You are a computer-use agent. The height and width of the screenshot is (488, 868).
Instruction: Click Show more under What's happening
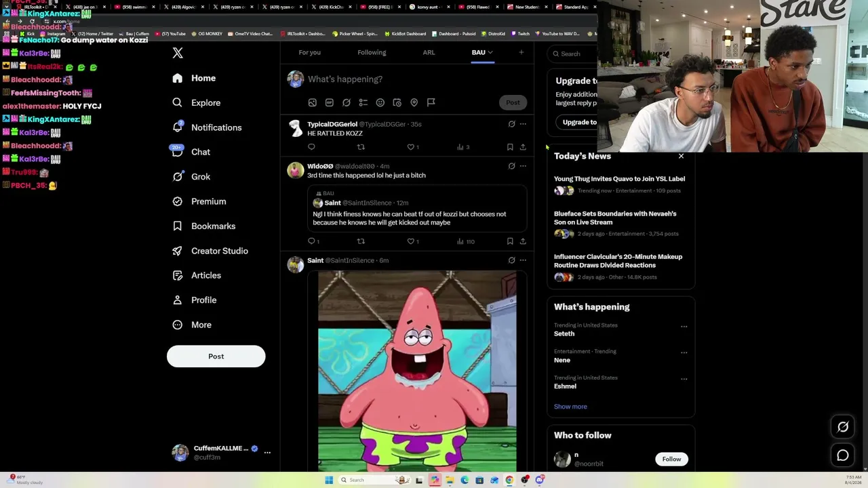[570, 407]
